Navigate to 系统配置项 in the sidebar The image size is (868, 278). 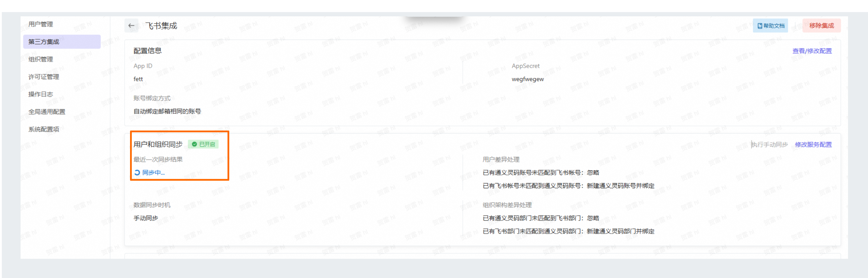pos(44,129)
